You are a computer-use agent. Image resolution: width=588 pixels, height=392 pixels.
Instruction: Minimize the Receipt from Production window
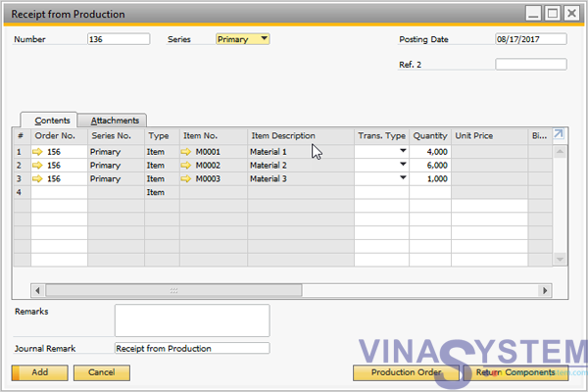(533, 14)
